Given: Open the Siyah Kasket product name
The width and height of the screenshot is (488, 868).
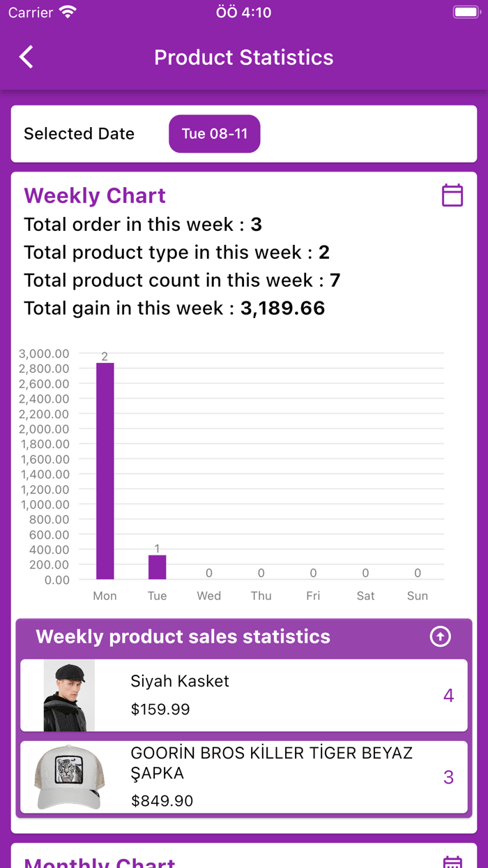Looking at the screenshot, I should tap(180, 681).
